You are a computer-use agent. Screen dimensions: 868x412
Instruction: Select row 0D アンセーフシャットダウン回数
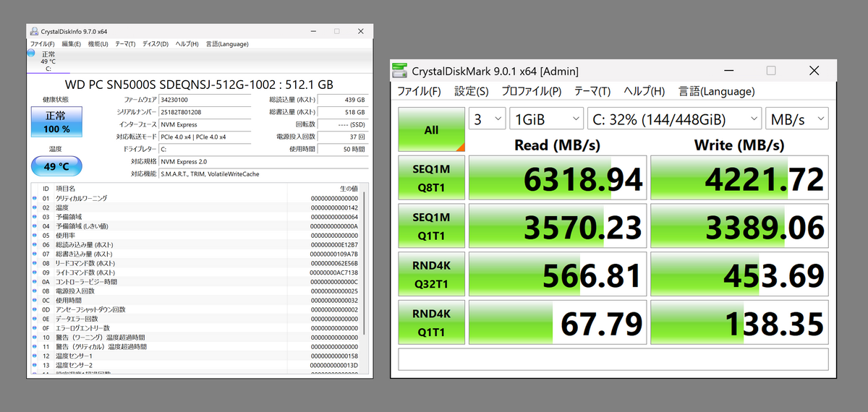pos(195,309)
